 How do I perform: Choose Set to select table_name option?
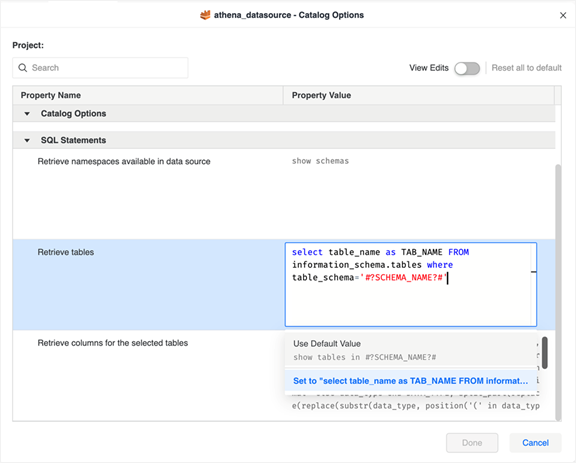pos(411,381)
